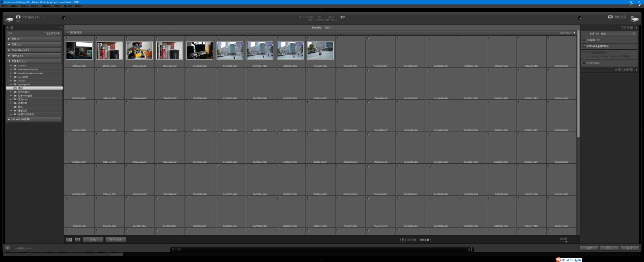
Task: Click the plus icon in source panel
Action: pos(61,28)
